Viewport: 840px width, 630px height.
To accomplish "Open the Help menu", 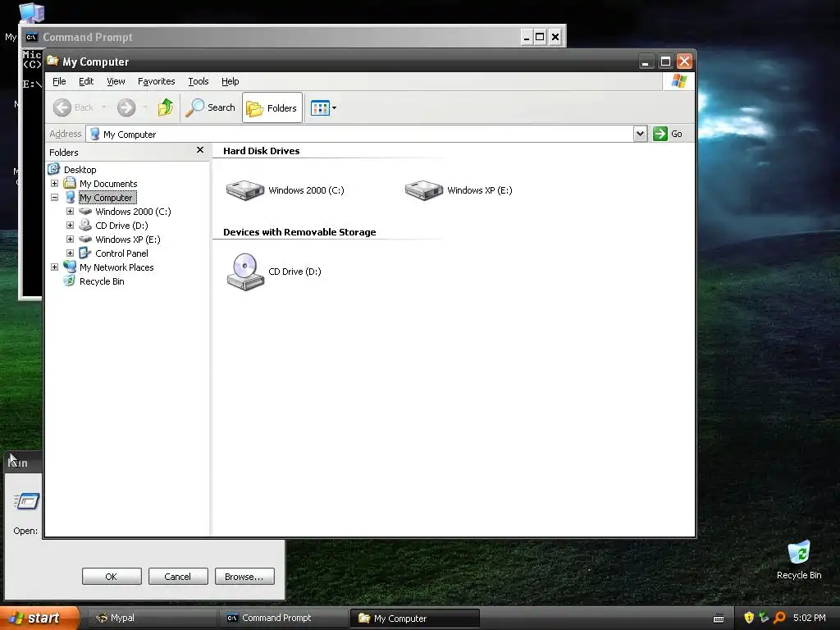I will click(231, 81).
